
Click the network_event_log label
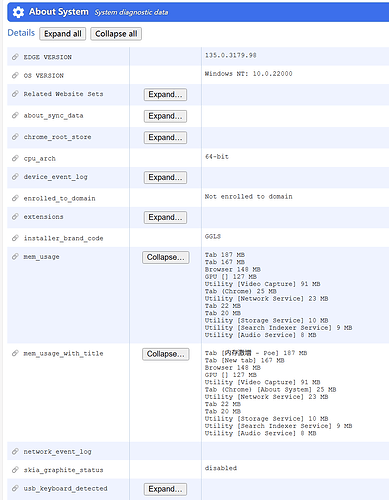57,452
